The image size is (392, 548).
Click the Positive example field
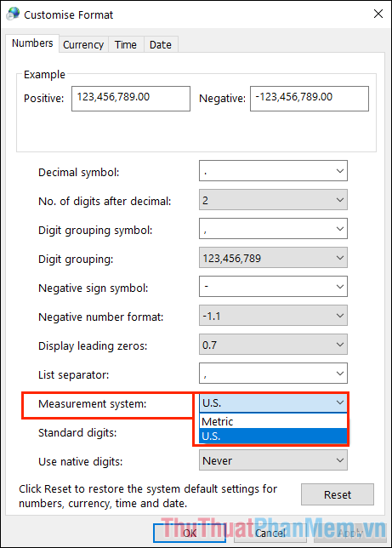[131, 99]
